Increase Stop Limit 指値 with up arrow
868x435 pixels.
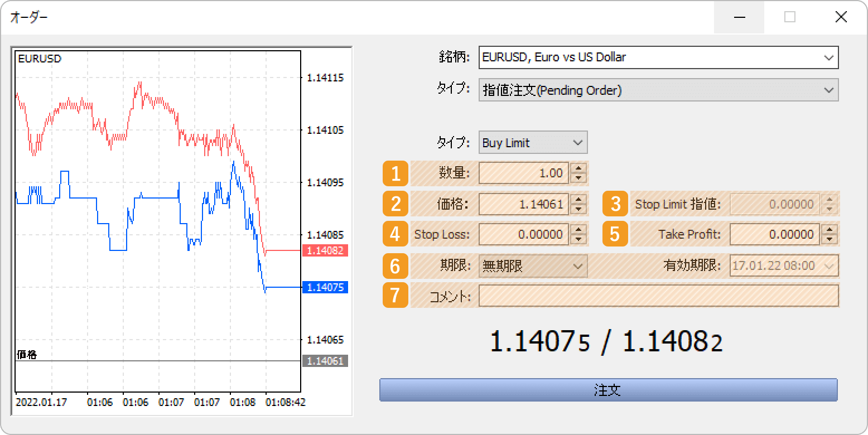(830, 199)
